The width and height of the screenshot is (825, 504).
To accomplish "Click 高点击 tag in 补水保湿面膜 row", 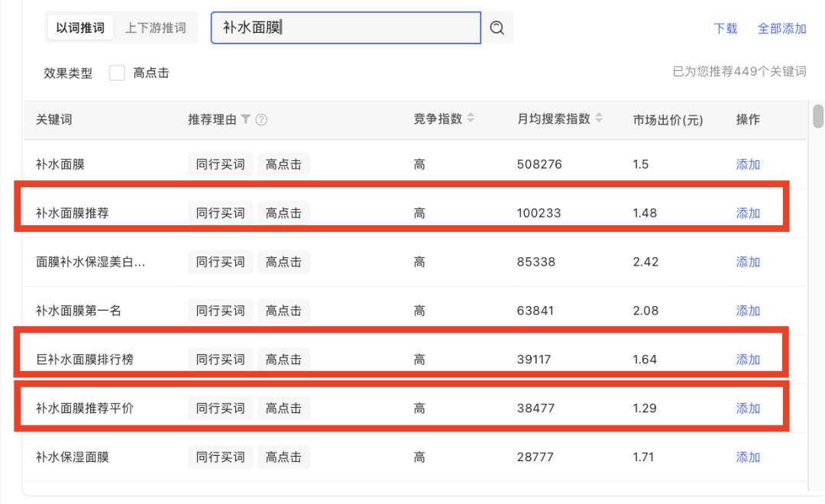I will pyautogui.click(x=283, y=457).
